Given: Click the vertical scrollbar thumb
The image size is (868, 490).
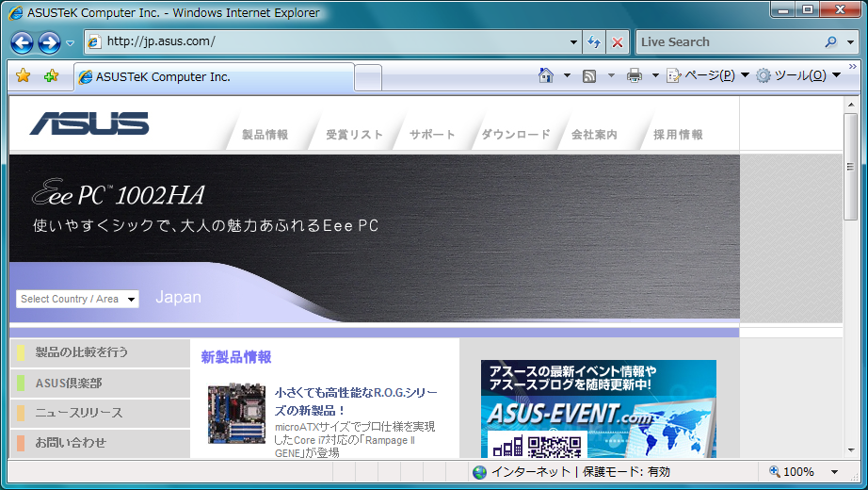Looking at the screenshot, I should (850, 167).
